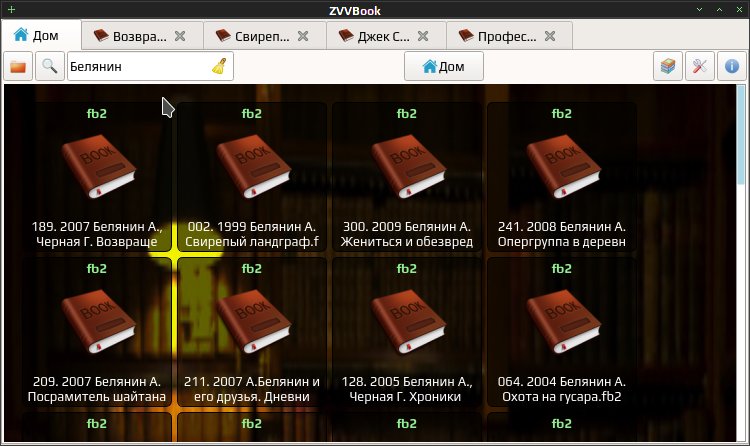Select title 241. 2008 Белянин А. Опергруппа
750x446 pixels.
tap(562, 234)
